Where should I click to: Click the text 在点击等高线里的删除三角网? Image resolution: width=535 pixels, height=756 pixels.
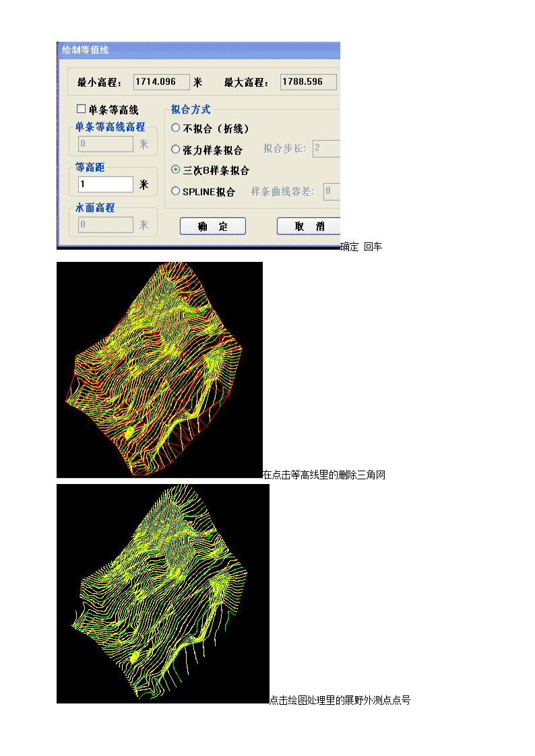(x=323, y=475)
